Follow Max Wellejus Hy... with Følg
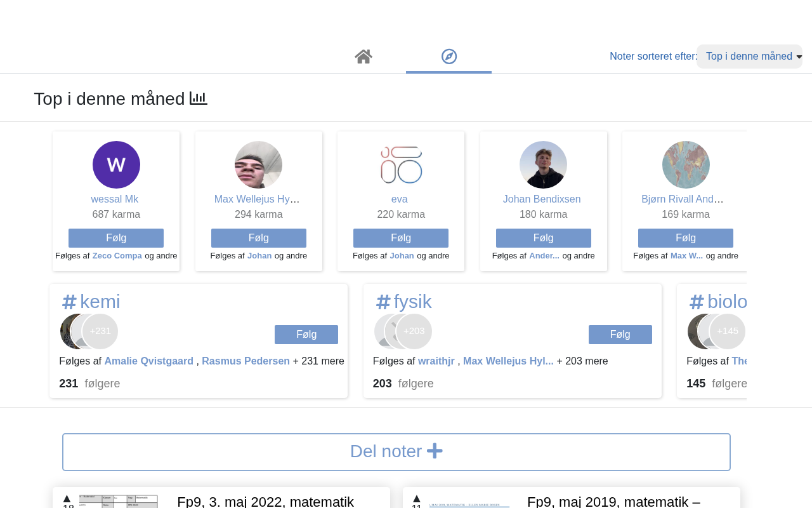Image resolution: width=812 pixels, height=508 pixels. point(259,238)
